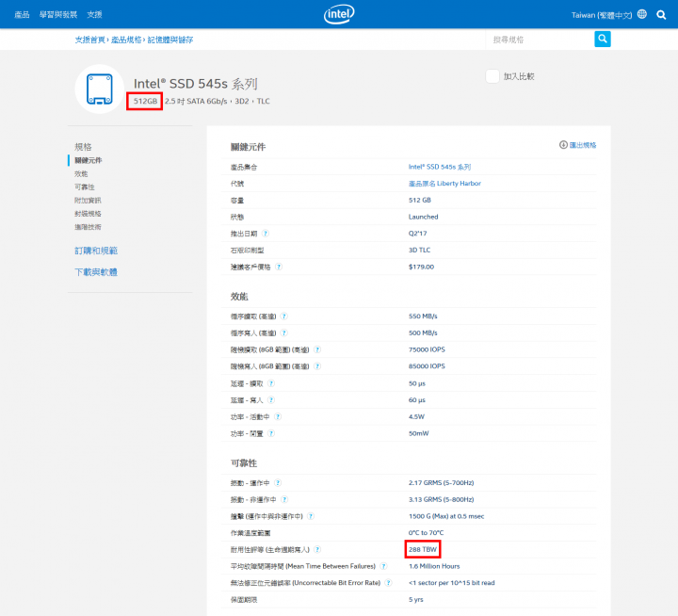Open help icon for 循序讀取 row
678x616 pixels.
pos(284,316)
